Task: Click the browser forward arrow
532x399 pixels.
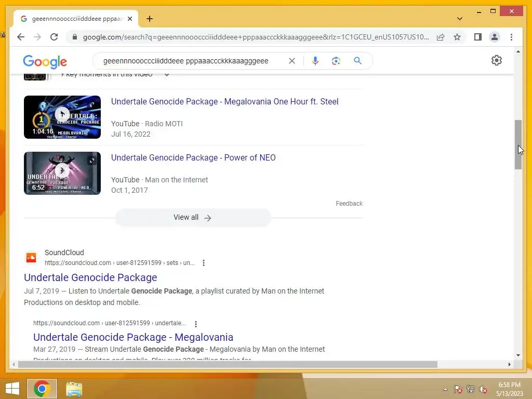Action: [x=37, y=37]
